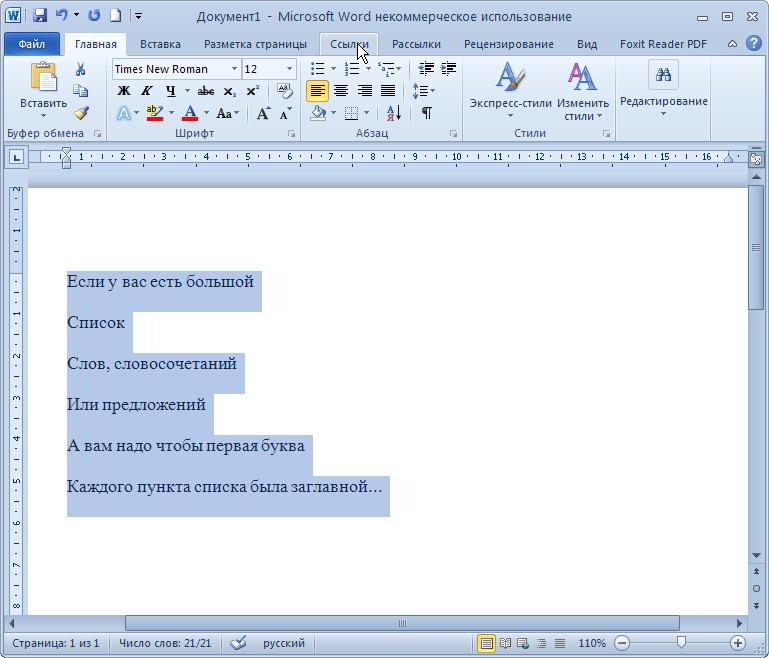This screenshot has height=658, width=769.
Task: Create new document from quick access toolbar
Action: point(115,16)
